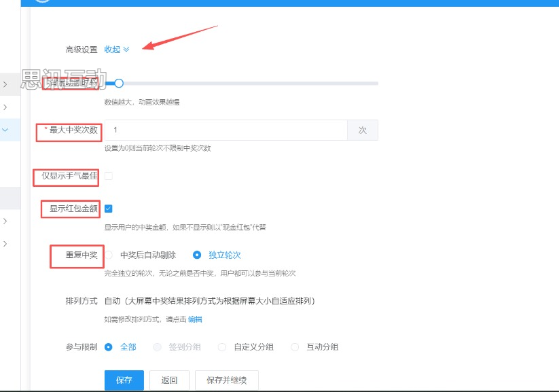The height and width of the screenshot is (392, 559).
Task: Expand the topmost left sidebar chevron arrow
Action: point(5,85)
